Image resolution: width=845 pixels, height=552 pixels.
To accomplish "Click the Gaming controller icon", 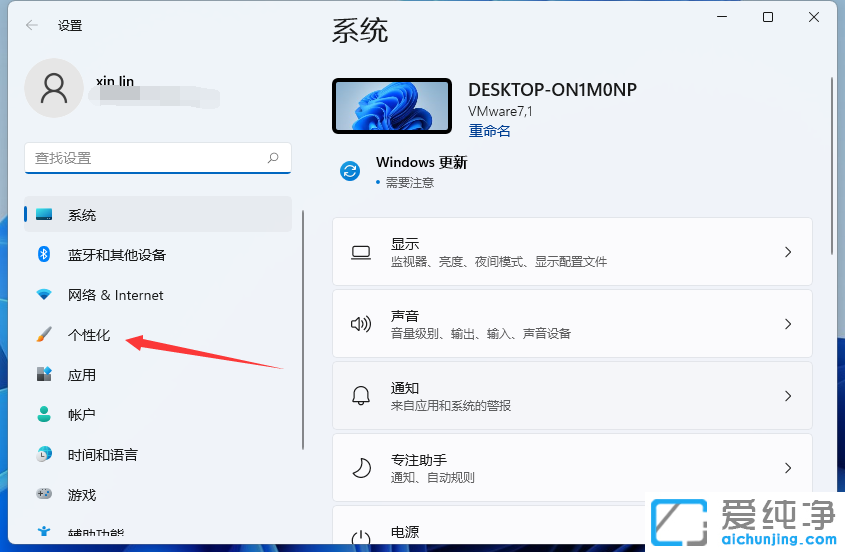I will pyautogui.click(x=44, y=493).
